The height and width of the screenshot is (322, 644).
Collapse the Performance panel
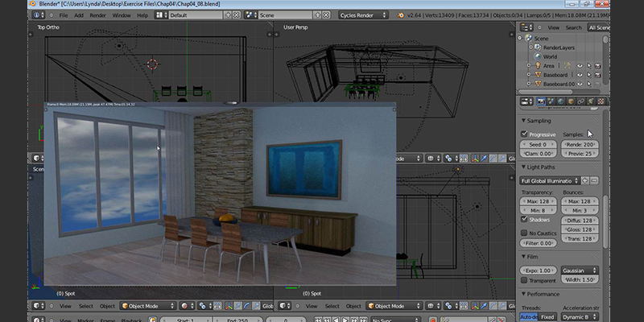(x=524, y=294)
